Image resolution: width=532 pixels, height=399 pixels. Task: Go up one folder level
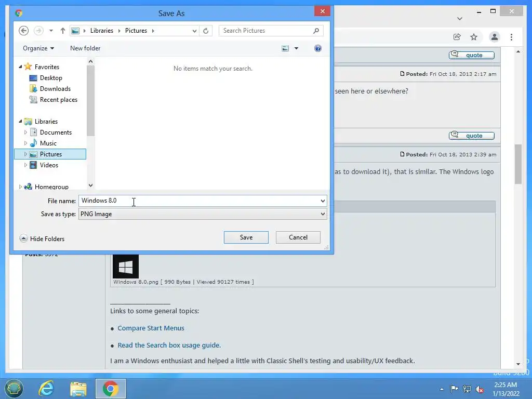[x=63, y=31]
